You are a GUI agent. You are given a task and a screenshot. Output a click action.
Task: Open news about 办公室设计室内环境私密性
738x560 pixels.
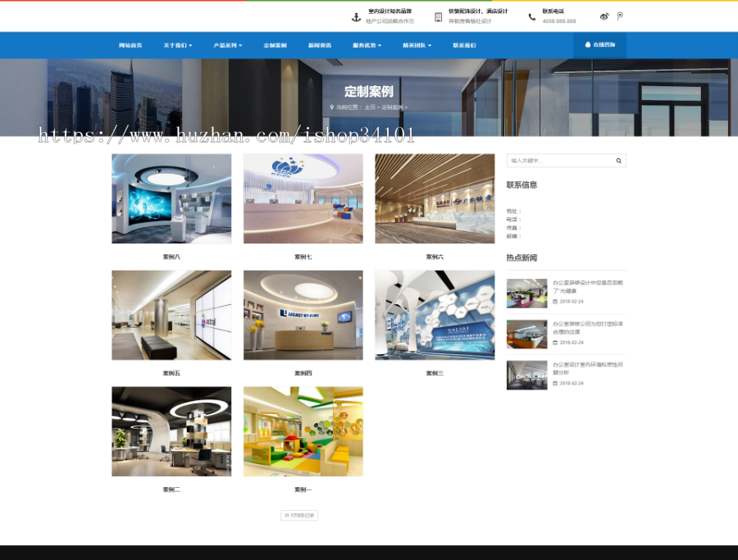pos(588,368)
